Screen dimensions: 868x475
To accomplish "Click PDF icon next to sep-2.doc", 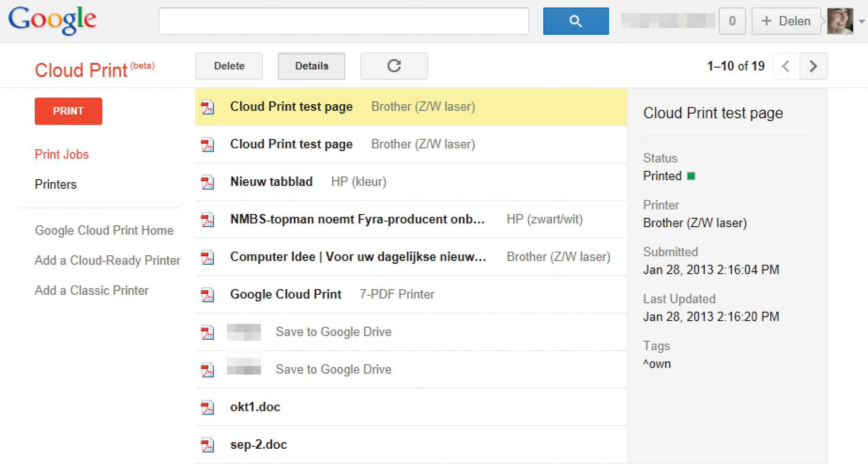I will (207, 445).
